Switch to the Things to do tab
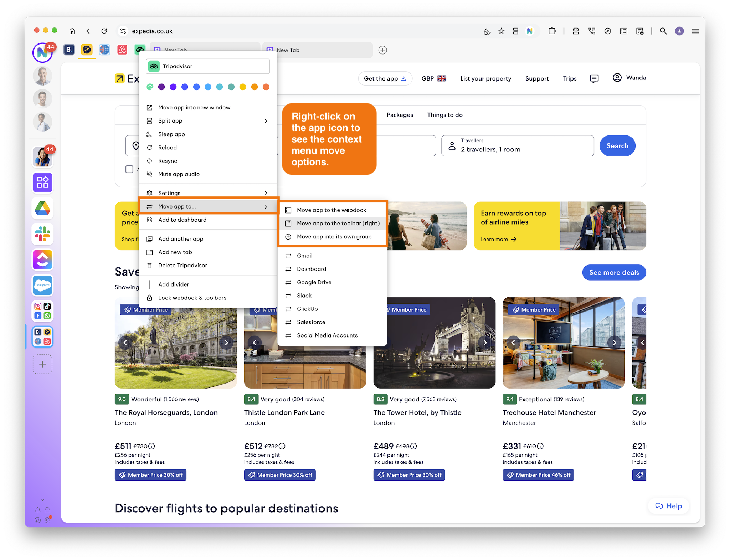Image resolution: width=730 pixels, height=560 pixels. pyautogui.click(x=445, y=115)
